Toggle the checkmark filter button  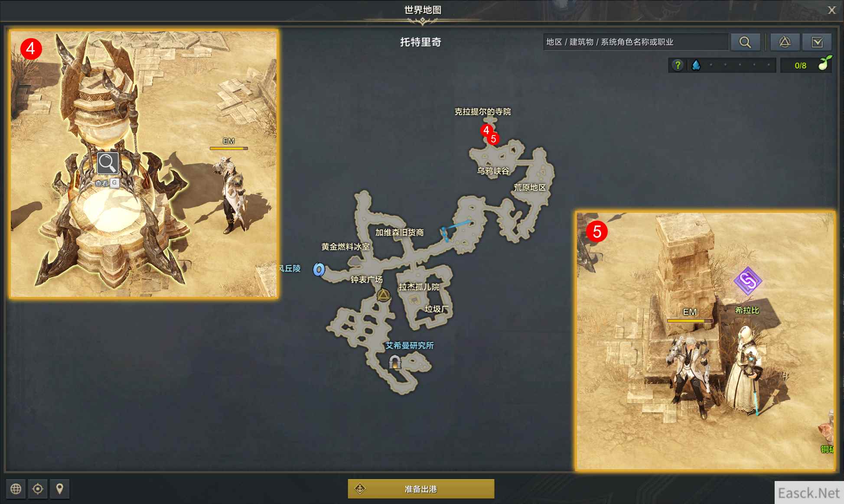point(817,42)
